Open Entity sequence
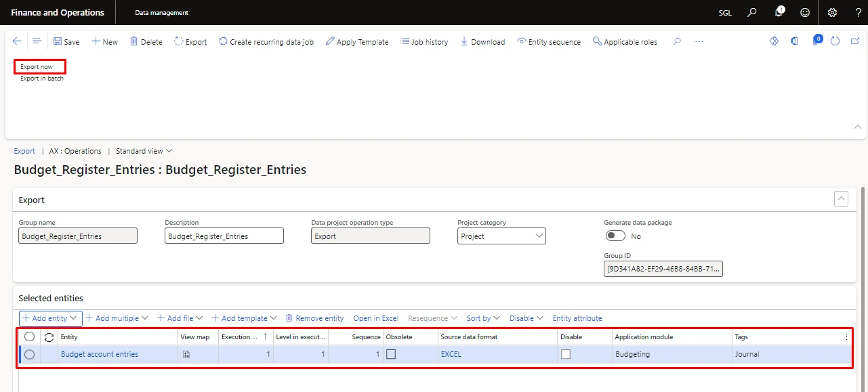 (x=549, y=41)
